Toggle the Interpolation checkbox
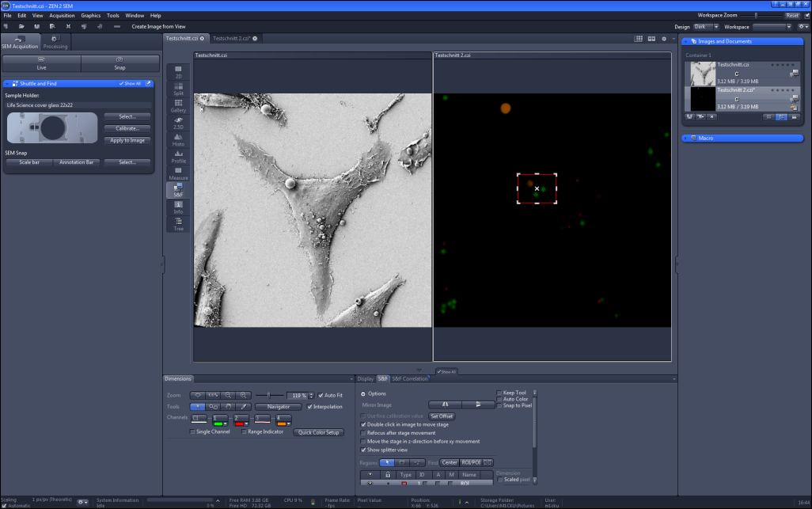The width and height of the screenshot is (812, 509). click(x=310, y=406)
